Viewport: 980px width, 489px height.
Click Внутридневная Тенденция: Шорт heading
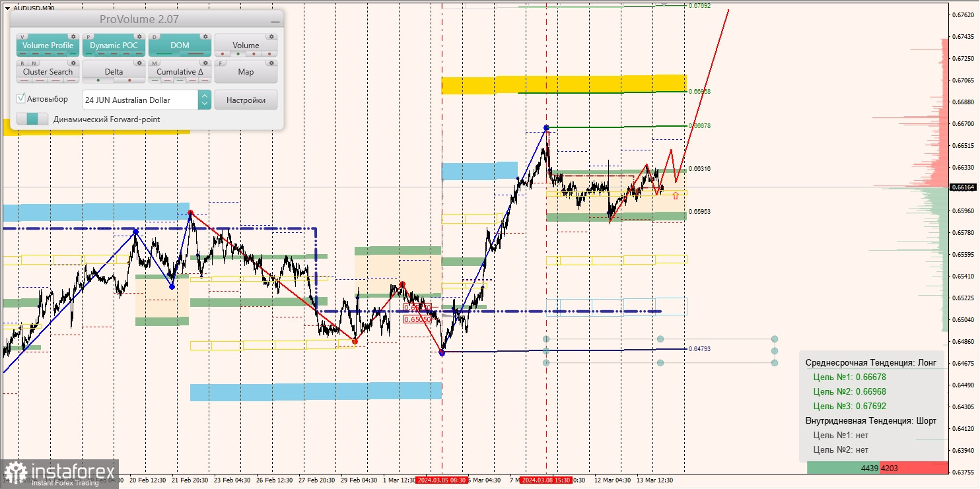tap(871, 421)
